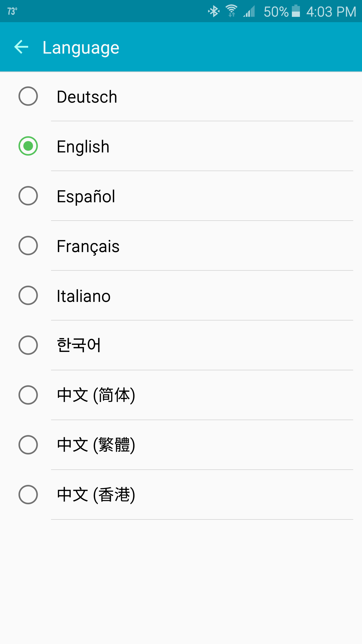
Task: Select the 中文 (简体) radio button
Action: (x=28, y=395)
